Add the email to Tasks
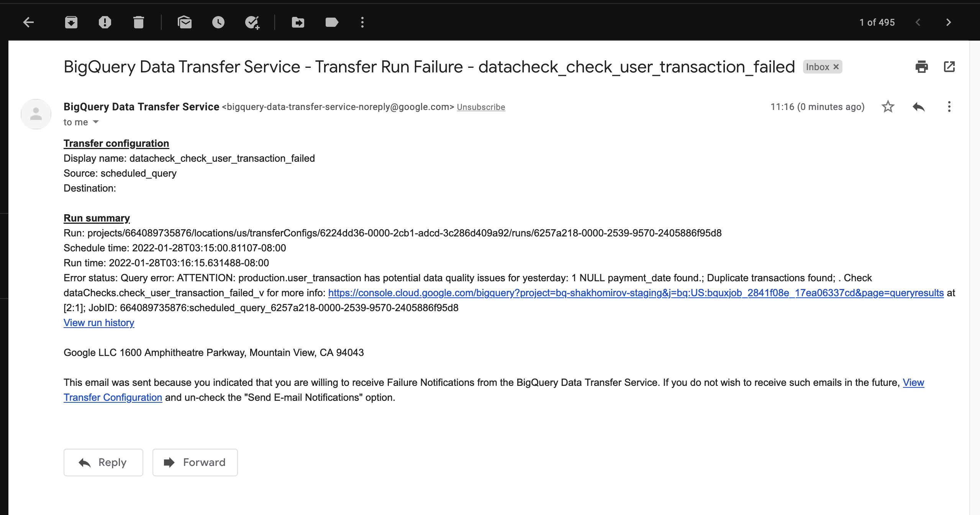 coord(252,22)
